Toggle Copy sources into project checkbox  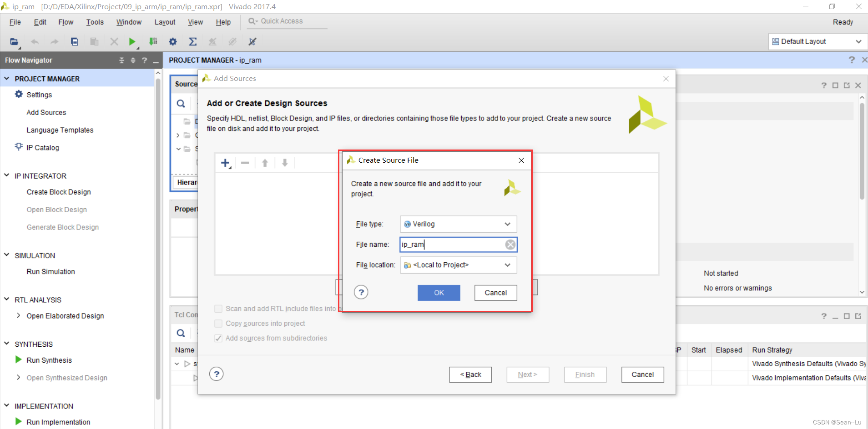point(218,324)
